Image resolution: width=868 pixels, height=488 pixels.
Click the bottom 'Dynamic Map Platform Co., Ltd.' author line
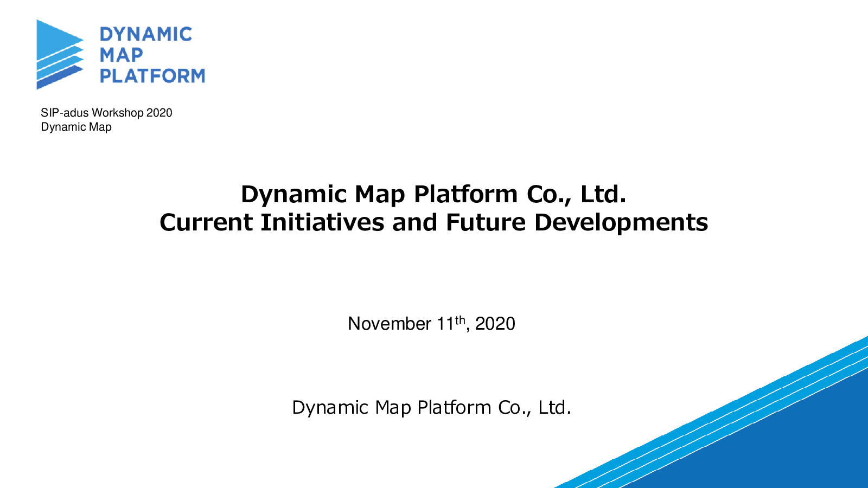(431, 407)
